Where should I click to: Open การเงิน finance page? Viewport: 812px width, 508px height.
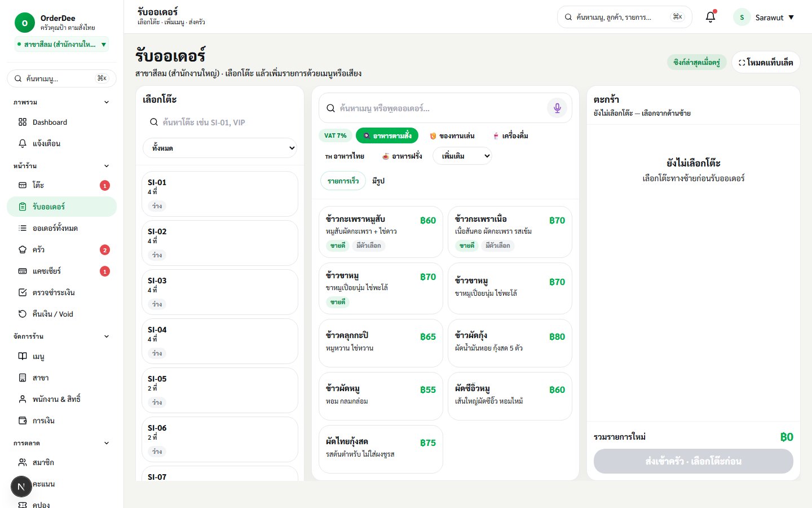coord(61,421)
